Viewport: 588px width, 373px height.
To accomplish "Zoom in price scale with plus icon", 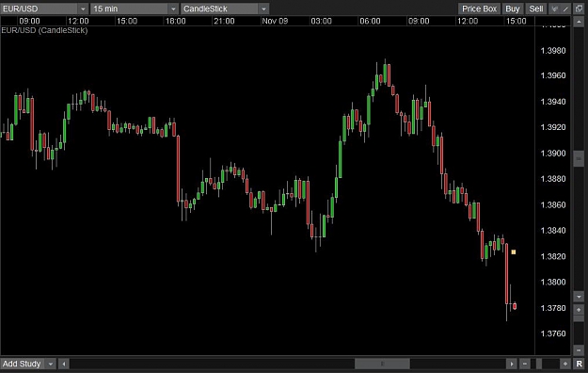I will click(579, 310).
